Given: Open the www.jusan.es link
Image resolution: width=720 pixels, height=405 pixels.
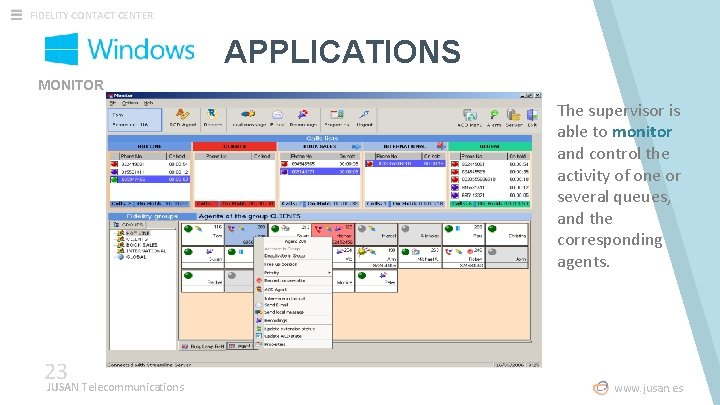Looking at the screenshot, I should pos(648,388).
